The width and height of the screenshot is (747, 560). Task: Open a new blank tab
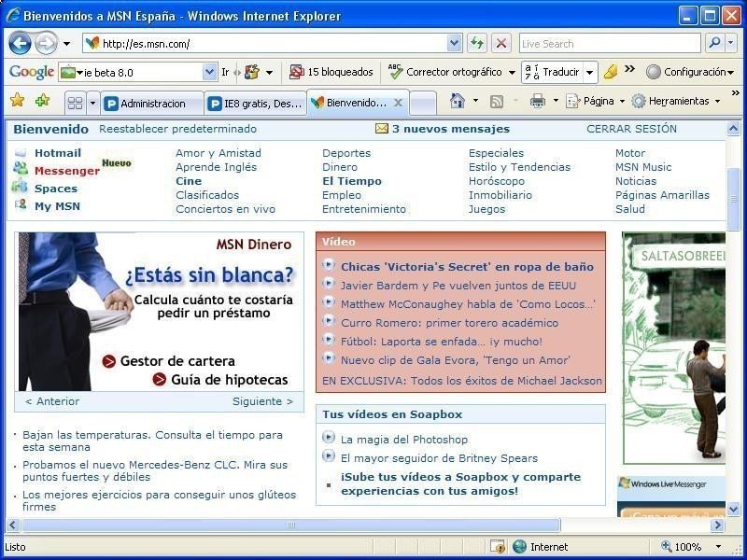point(423,103)
